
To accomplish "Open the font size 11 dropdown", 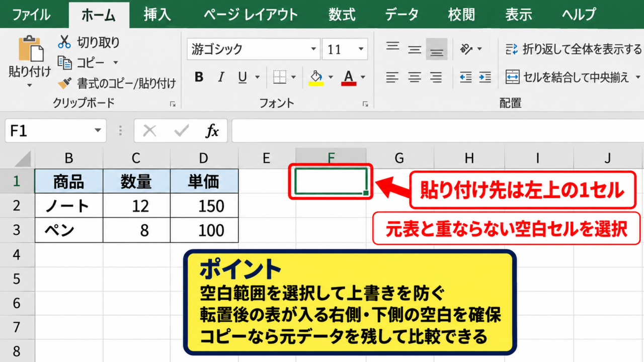I will (x=361, y=49).
